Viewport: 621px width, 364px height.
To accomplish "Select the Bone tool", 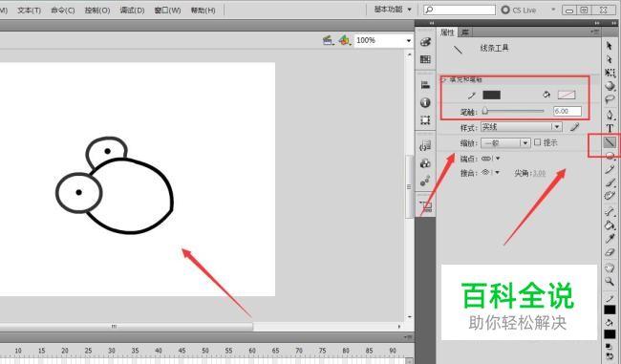I will pos(610,212).
